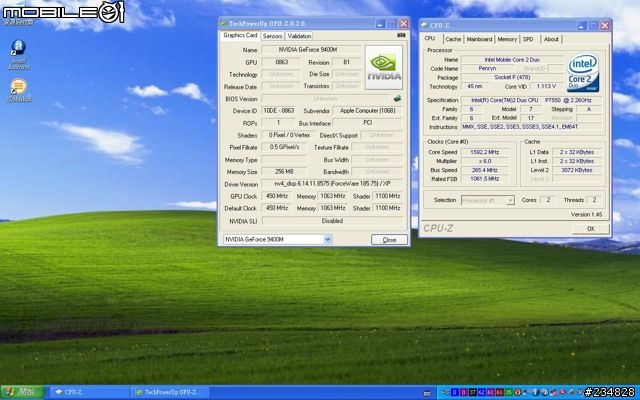
Task: Click the GPU field showing 0863
Action: (x=282, y=62)
